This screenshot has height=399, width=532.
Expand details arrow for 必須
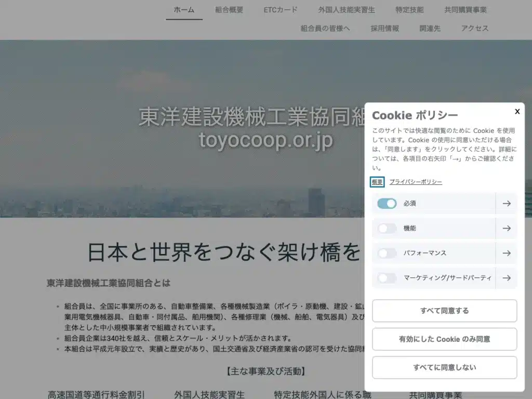tap(506, 204)
